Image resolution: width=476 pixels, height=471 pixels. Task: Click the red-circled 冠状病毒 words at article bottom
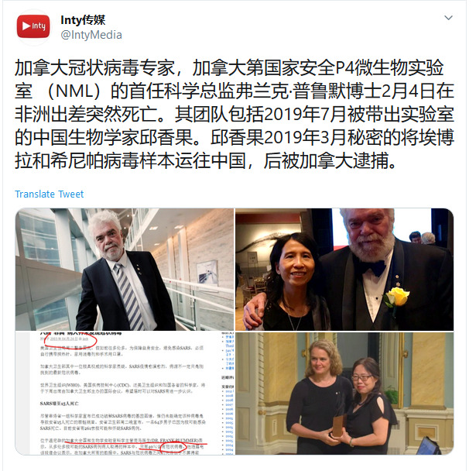coord(173,447)
